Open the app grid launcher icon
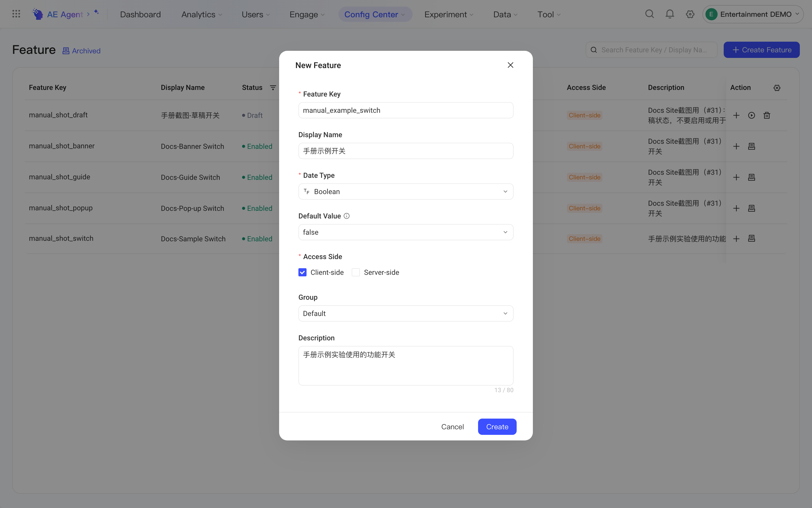812x508 pixels. click(16, 14)
